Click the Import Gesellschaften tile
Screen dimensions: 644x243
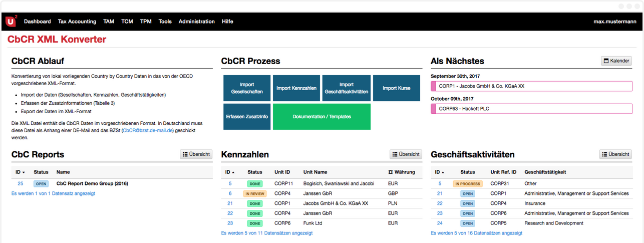tap(247, 88)
